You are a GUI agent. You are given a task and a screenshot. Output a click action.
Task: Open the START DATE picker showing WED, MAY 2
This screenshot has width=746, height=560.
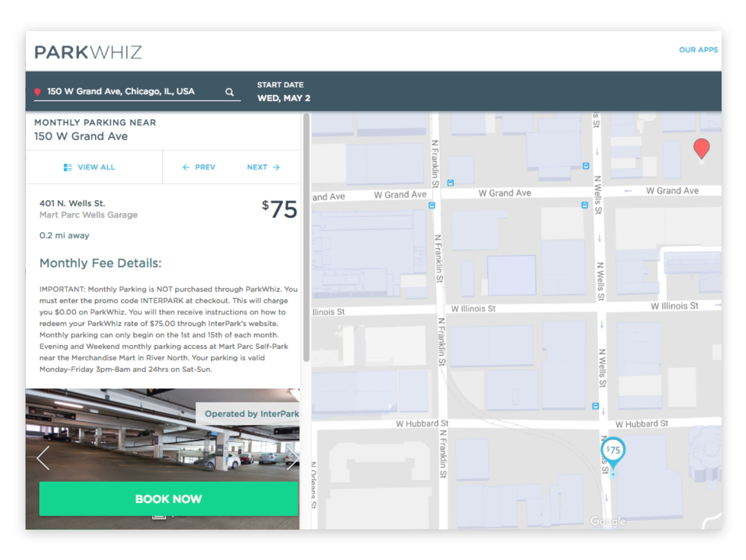[x=284, y=92]
